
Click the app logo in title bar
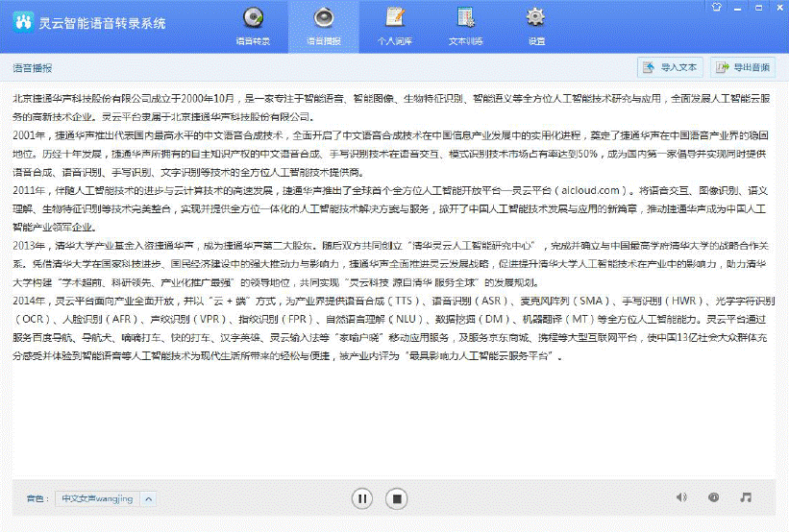pyautogui.click(x=20, y=21)
